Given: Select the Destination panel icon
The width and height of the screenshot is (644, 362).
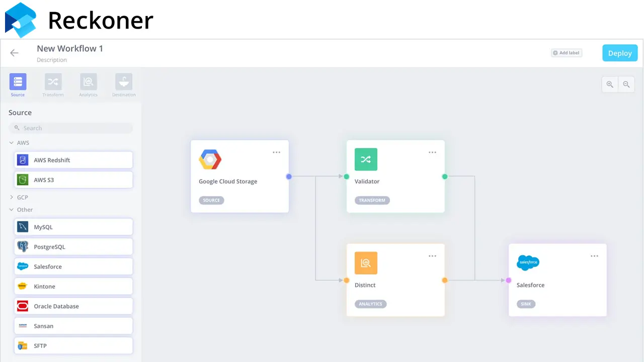Looking at the screenshot, I should [123, 82].
